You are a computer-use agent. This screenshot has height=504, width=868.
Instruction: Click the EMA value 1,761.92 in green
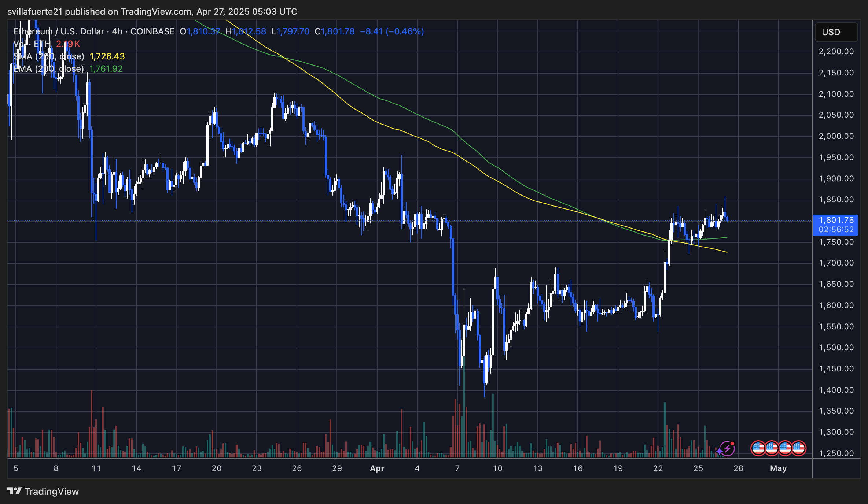coord(106,69)
